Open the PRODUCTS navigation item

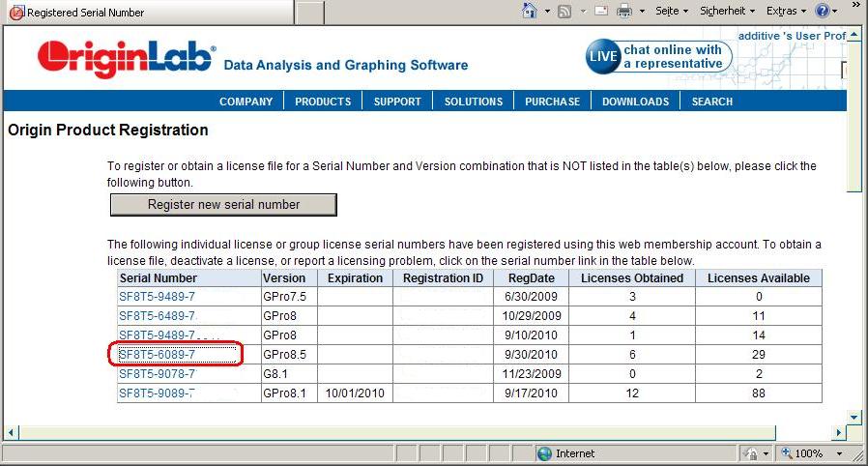(x=323, y=102)
